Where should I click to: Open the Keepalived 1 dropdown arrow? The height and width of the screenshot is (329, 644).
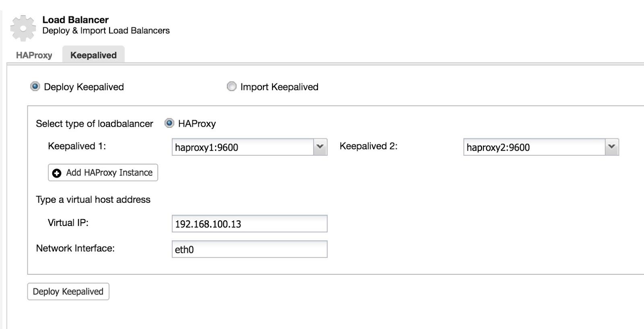click(320, 147)
